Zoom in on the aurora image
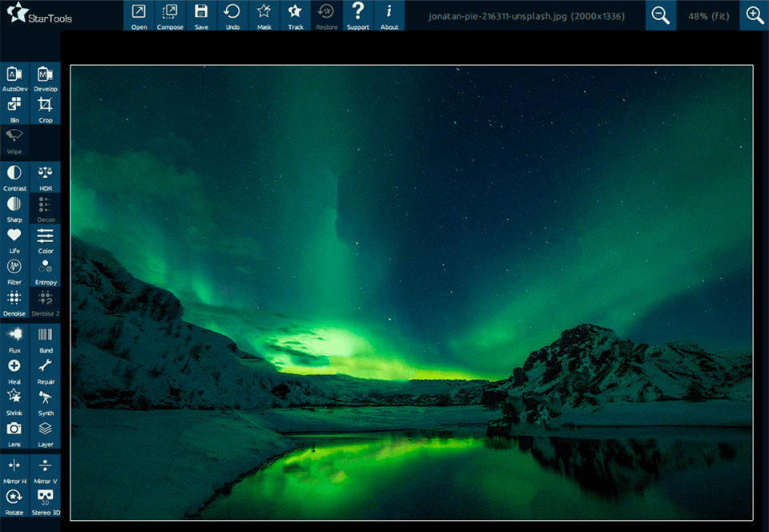This screenshot has width=769, height=532. pyautogui.click(x=754, y=14)
